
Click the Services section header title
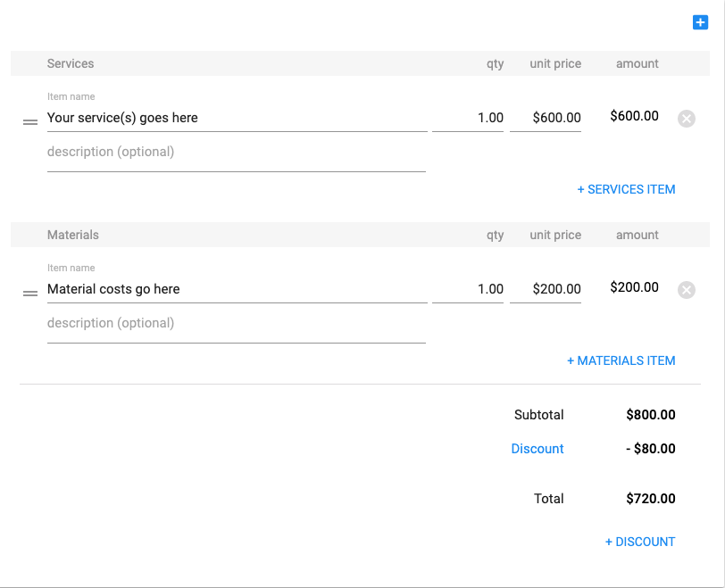(71, 63)
